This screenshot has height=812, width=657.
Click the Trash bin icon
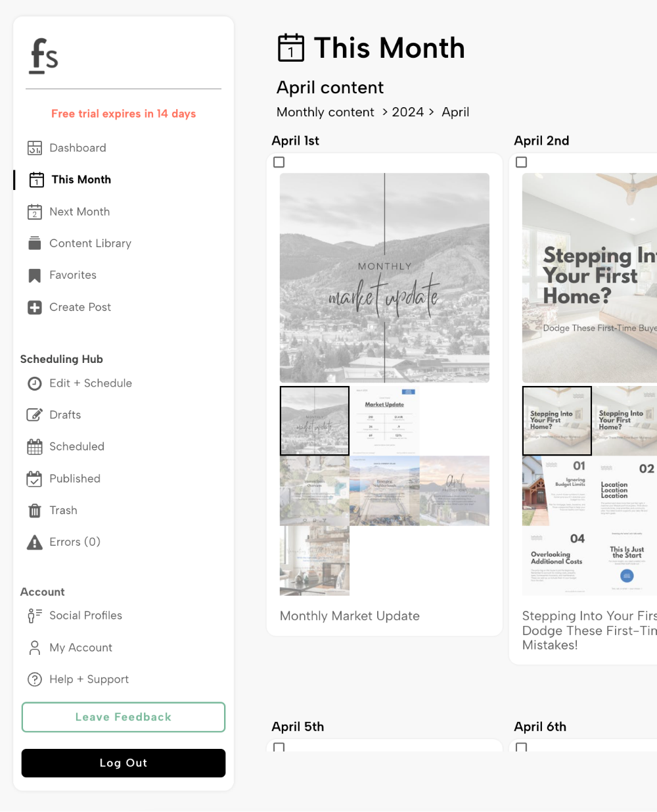35,510
